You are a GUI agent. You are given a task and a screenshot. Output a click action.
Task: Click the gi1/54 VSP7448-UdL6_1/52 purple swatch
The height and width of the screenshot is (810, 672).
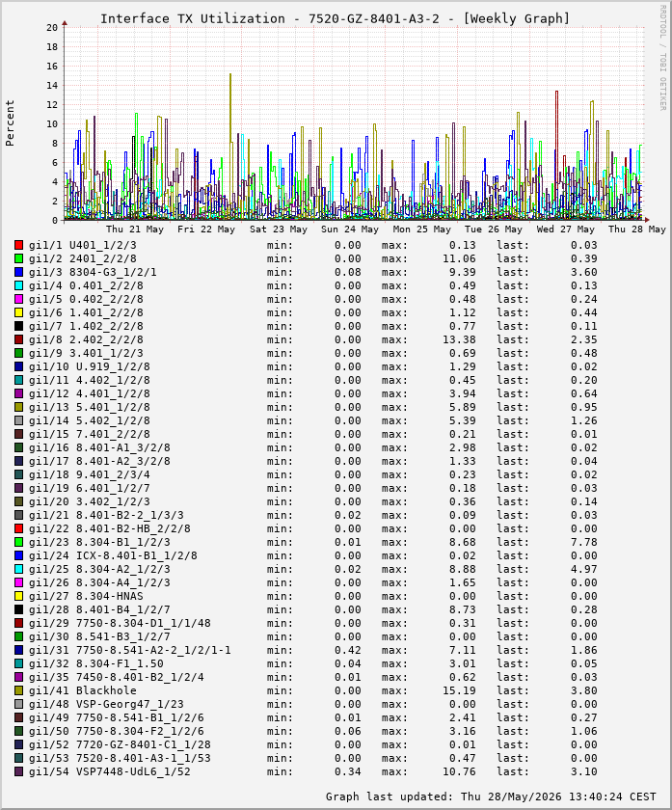coord(19,771)
